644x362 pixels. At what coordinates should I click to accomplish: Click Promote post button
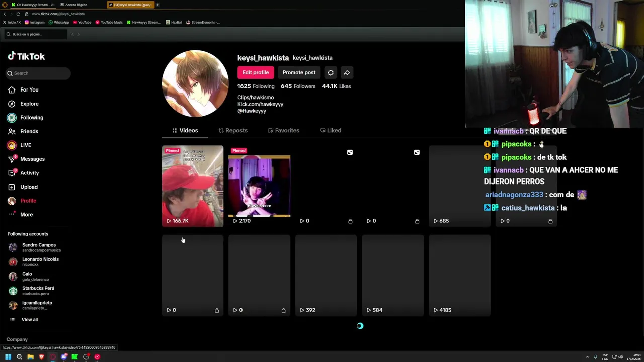pos(299,72)
